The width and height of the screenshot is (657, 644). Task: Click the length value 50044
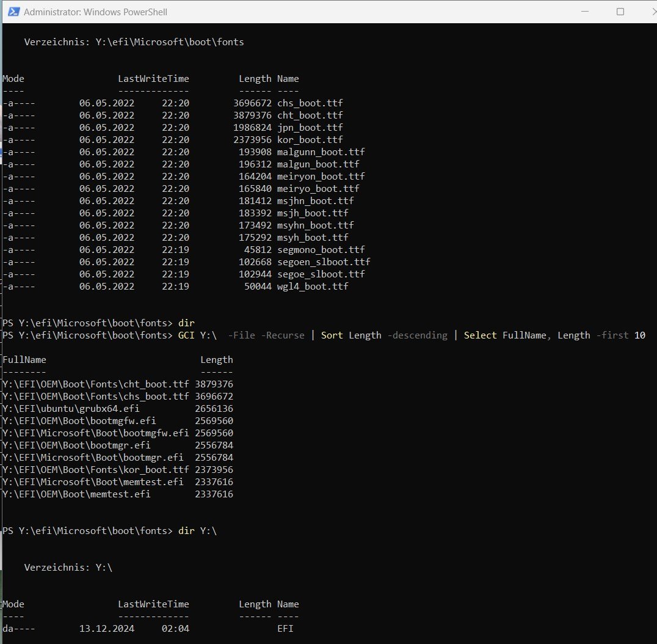pos(258,287)
